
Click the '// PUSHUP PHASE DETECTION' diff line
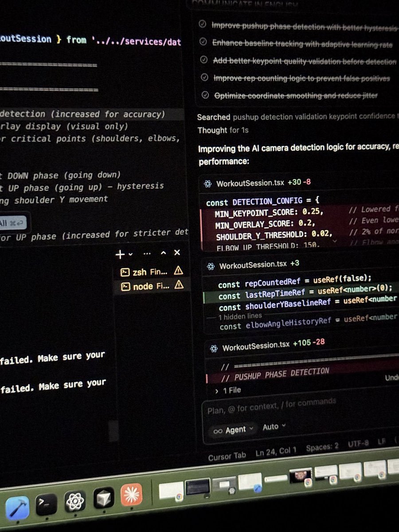pos(275,375)
